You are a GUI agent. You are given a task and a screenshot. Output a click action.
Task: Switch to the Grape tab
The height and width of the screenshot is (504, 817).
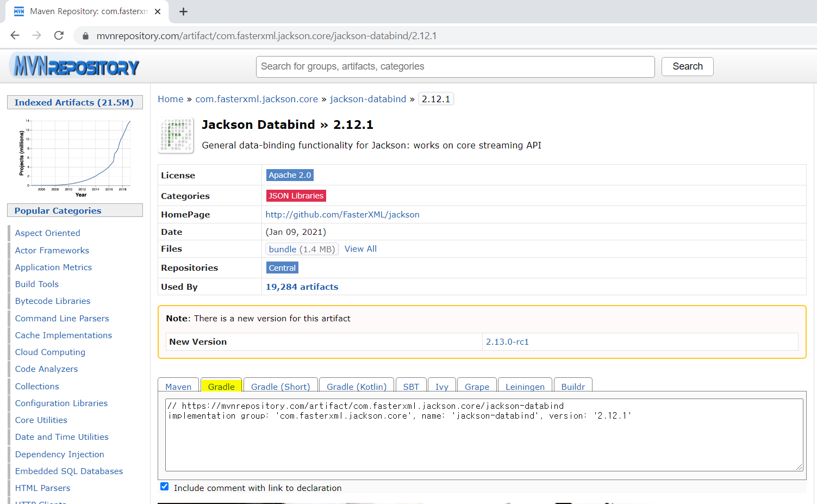tap(477, 386)
